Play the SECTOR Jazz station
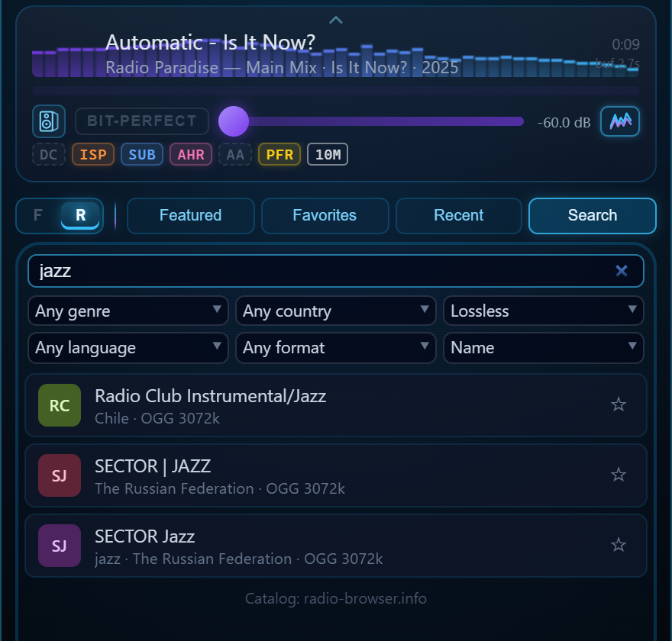 (x=335, y=546)
